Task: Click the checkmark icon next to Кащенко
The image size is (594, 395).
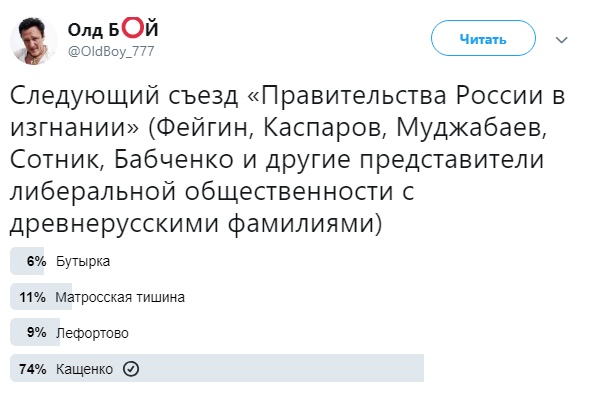Action: [x=131, y=368]
